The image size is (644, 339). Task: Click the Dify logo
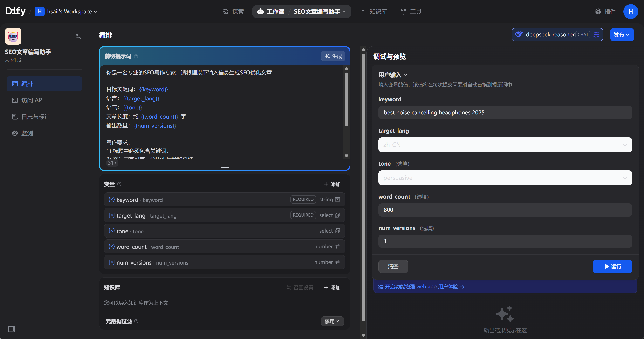[15, 11]
